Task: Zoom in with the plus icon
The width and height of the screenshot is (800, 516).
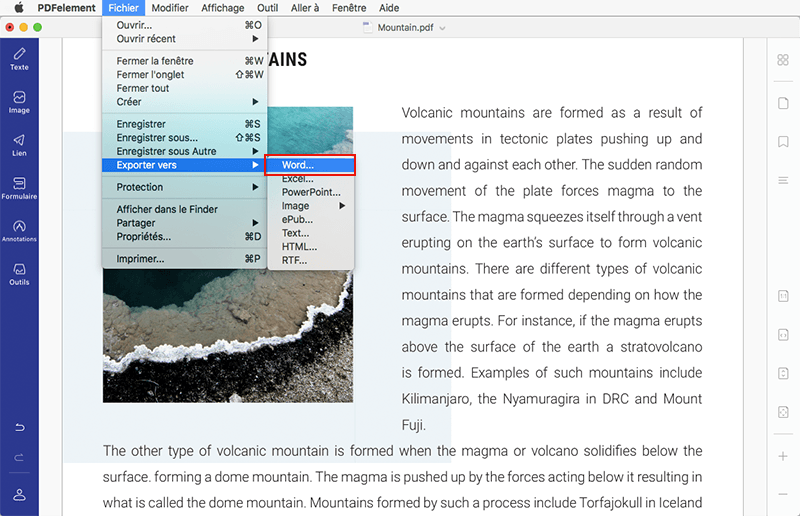Action: [783, 457]
